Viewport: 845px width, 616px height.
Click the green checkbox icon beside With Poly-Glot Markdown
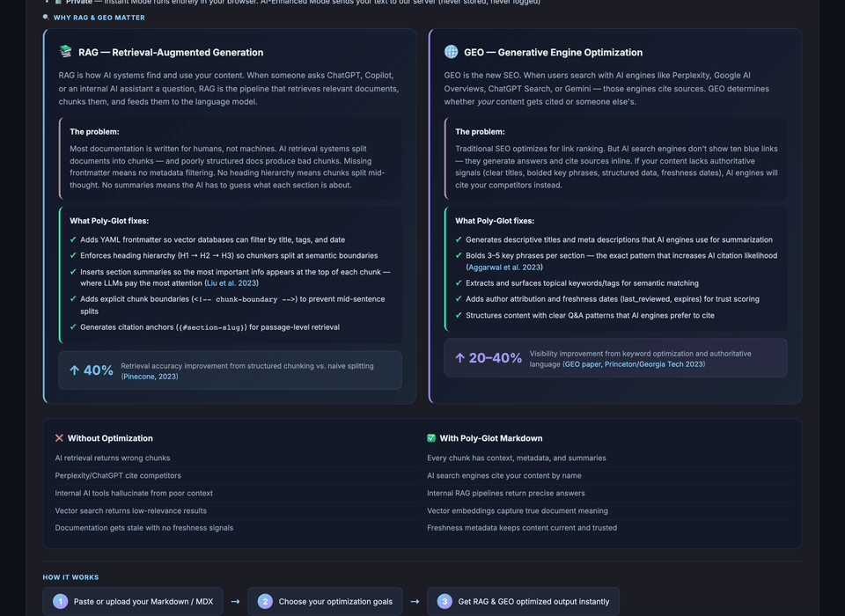point(431,438)
